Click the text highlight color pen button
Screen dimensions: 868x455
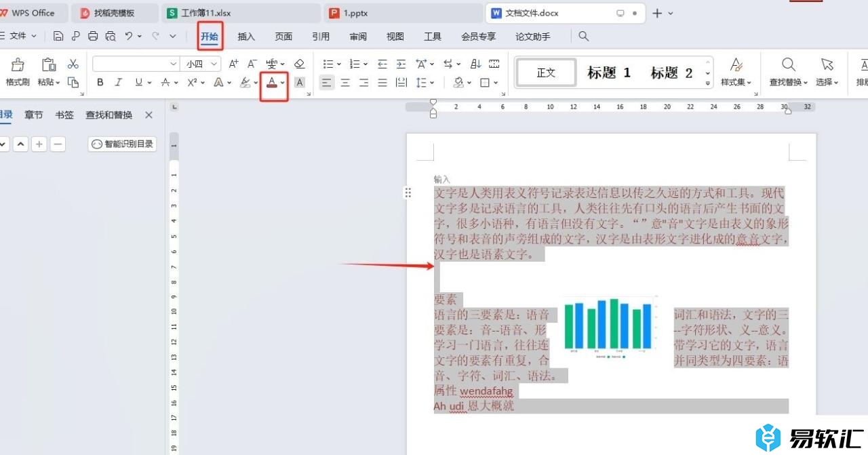[x=245, y=82]
